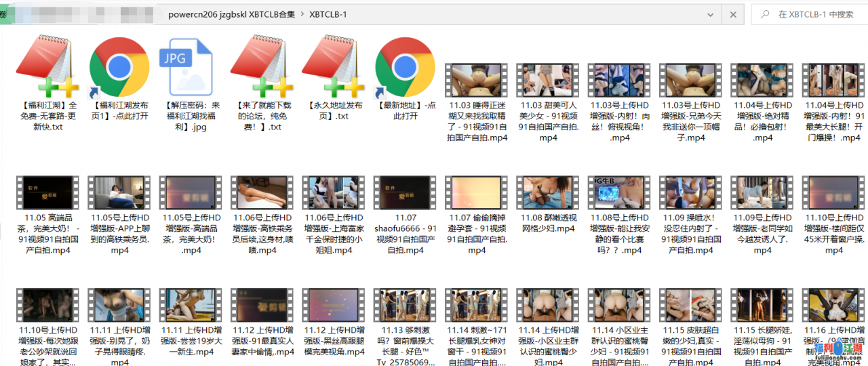Click the search magnifier icon

click(x=765, y=14)
